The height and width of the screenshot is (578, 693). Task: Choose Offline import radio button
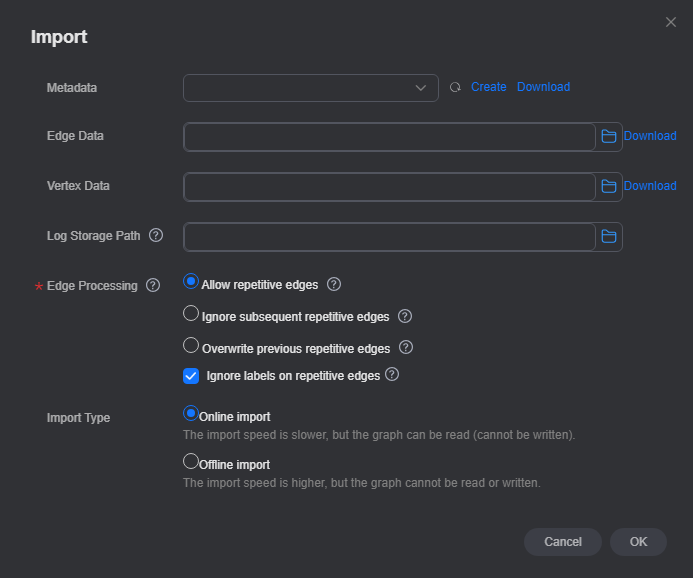pyautogui.click(x=191, y=461)
